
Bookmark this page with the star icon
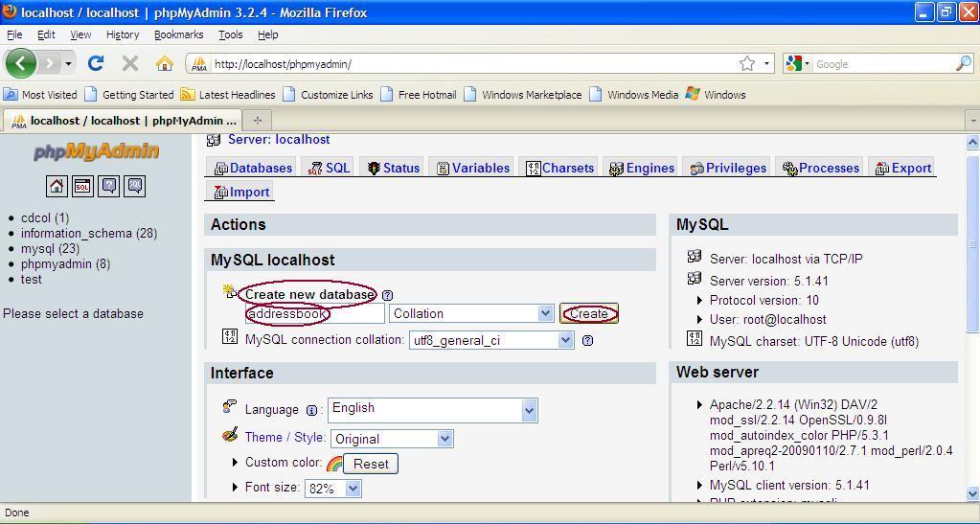coord(747,63)
